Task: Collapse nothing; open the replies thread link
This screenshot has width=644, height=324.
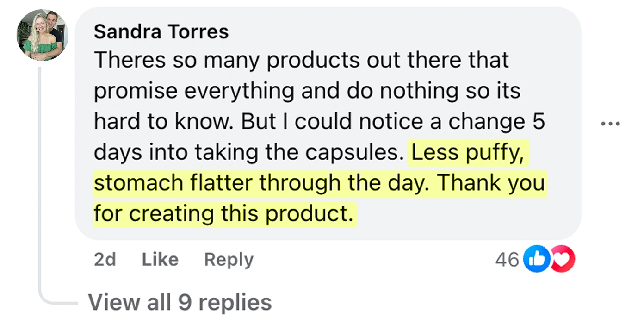Action: pyautogui.click(x=180, y=302)
